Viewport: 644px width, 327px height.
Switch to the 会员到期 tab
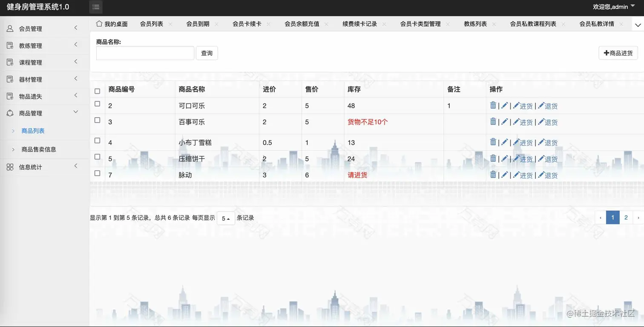[198, 24]
